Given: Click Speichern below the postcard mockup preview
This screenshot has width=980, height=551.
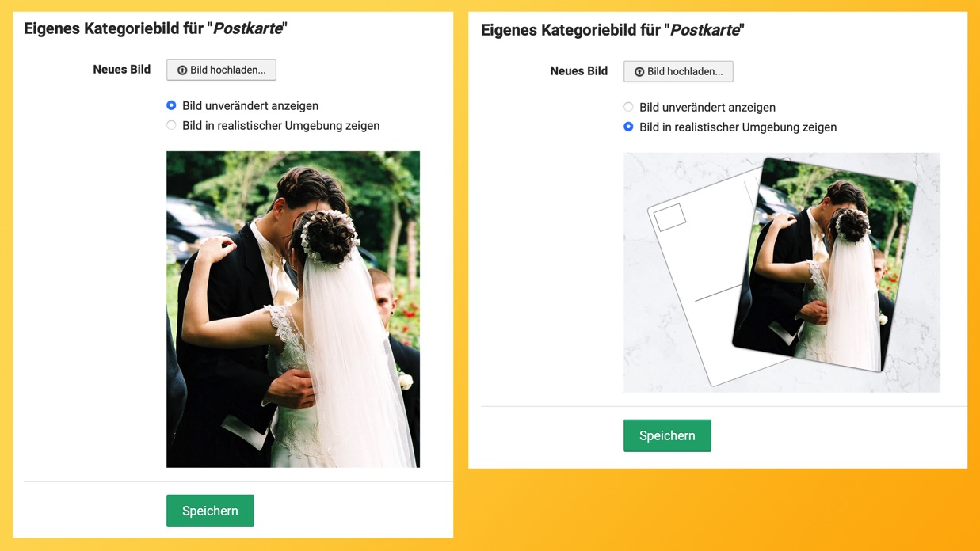Looking at the screenshot, I should pos(667,435).
